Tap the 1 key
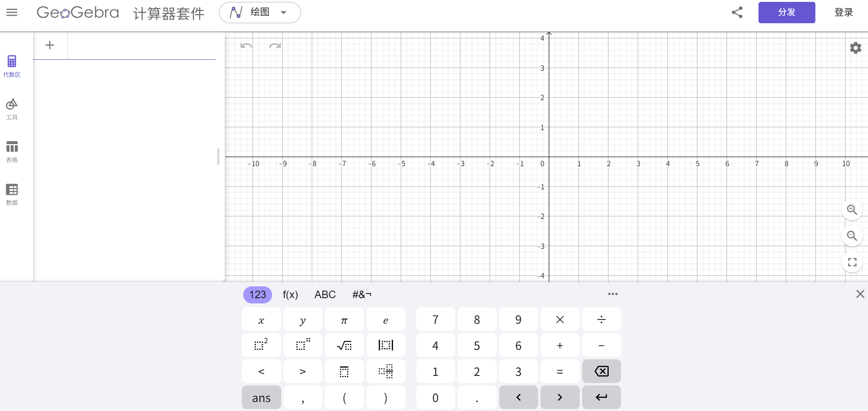 coord(436,371)
